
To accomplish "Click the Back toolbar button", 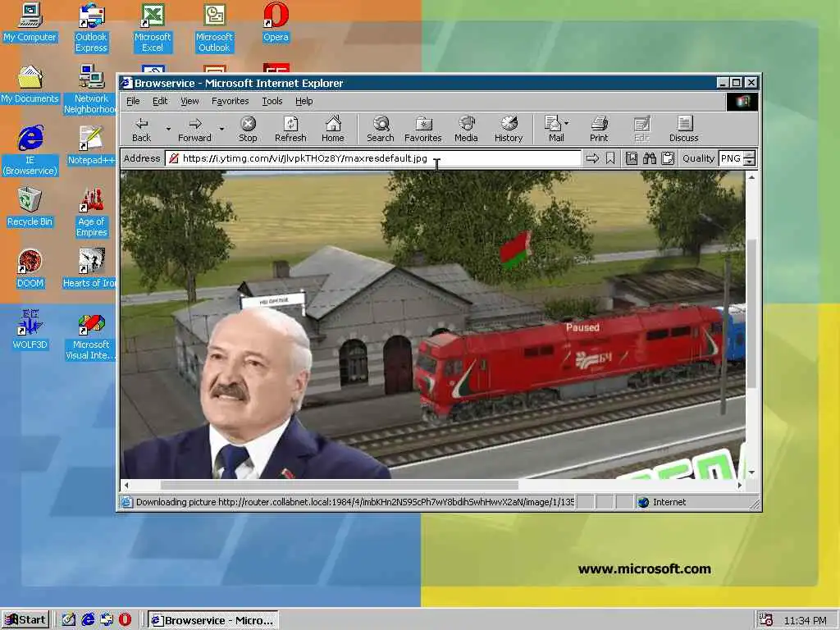I will click(x=141, y=129).
